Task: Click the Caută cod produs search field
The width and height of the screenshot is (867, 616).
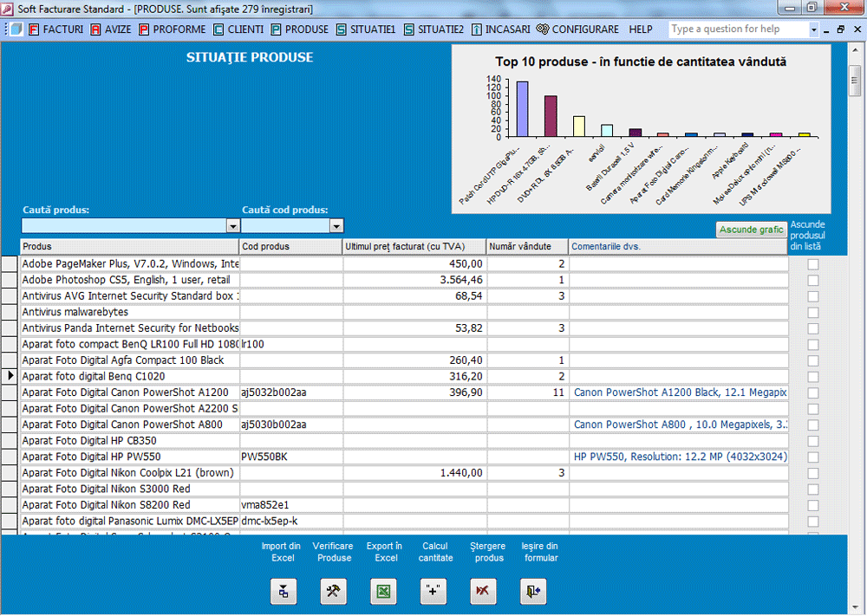Action: pos(286,226)
